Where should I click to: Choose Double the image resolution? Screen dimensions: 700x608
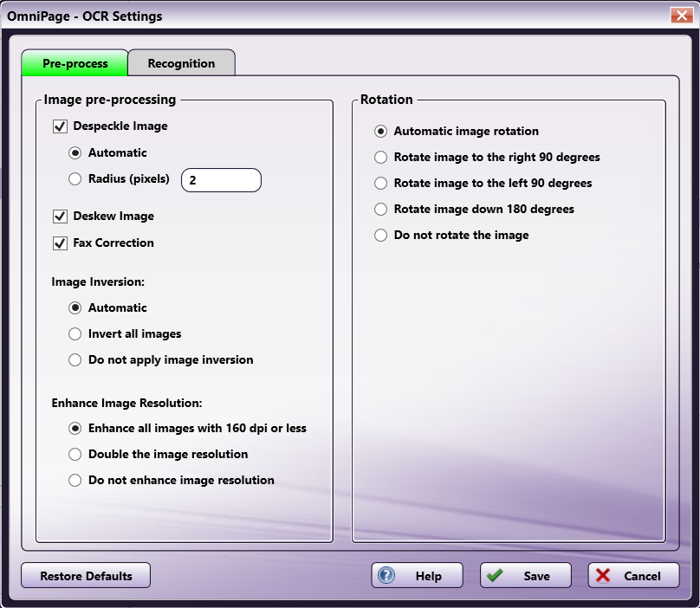point(75,455)
